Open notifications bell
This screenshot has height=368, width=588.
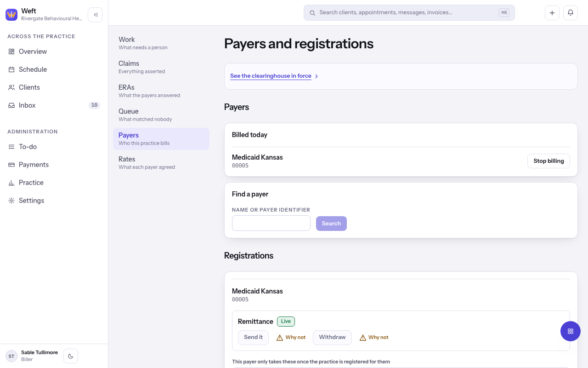tap(571, 13)
